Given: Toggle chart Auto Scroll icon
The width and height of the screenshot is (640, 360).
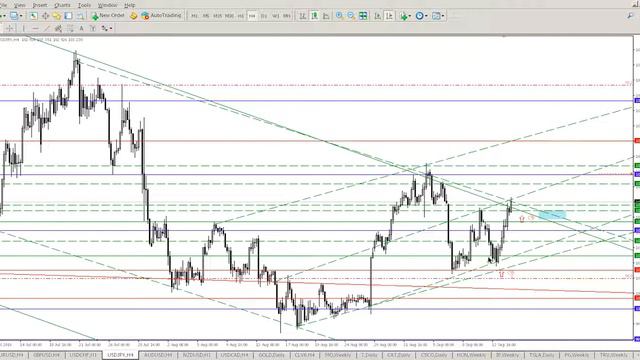Looking at the screenshot, I should coord(378,16).
